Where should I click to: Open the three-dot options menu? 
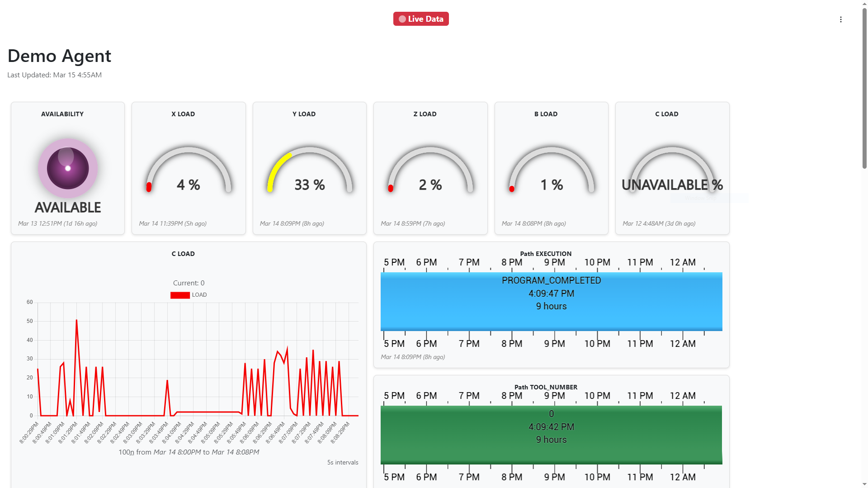coord(841,19)
